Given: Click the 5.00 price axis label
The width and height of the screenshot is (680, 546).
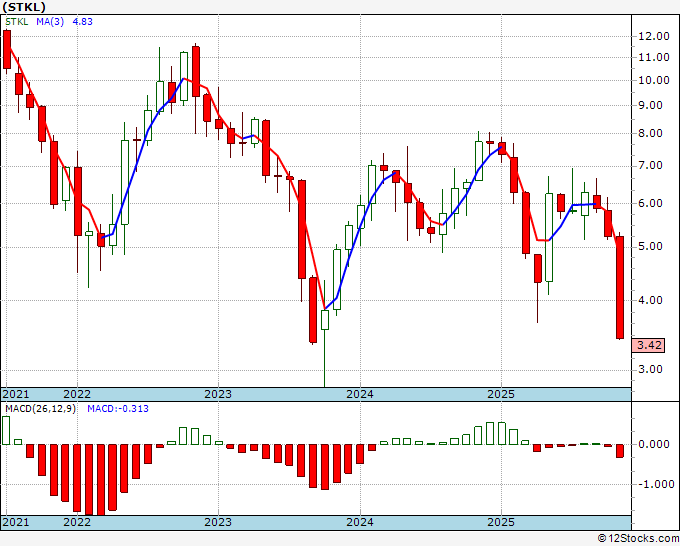Looking at the screenshot, I should tap(651, 247).
